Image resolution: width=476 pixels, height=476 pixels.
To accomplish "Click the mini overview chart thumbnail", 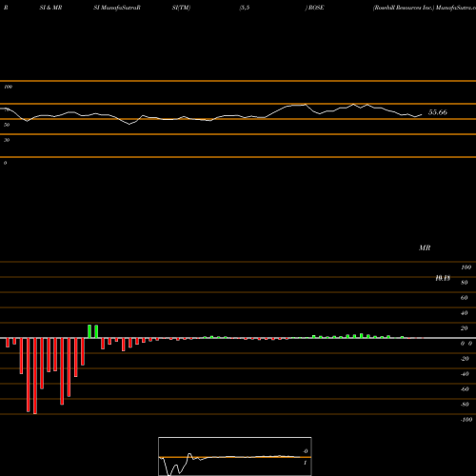I will (x=235, y=456).
